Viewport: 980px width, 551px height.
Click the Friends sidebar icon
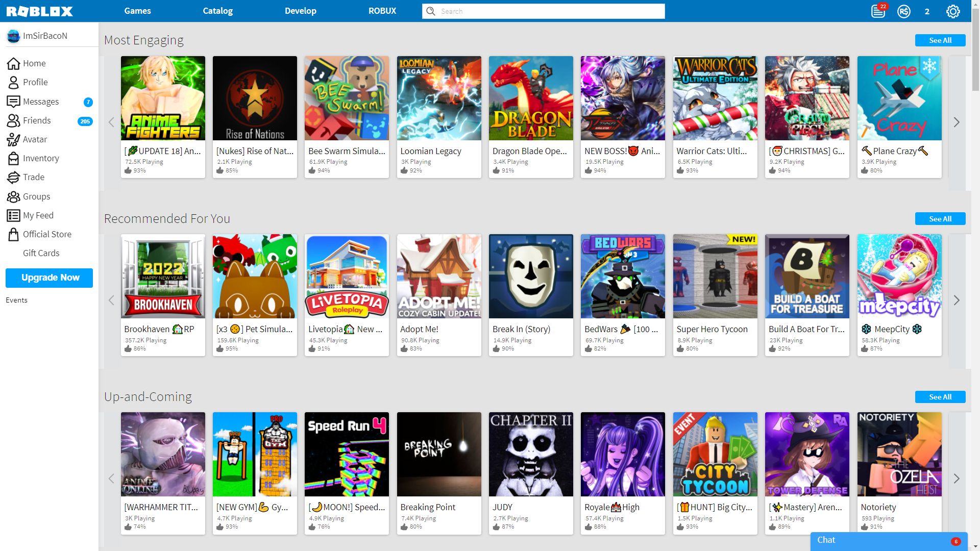coord(12,120)
